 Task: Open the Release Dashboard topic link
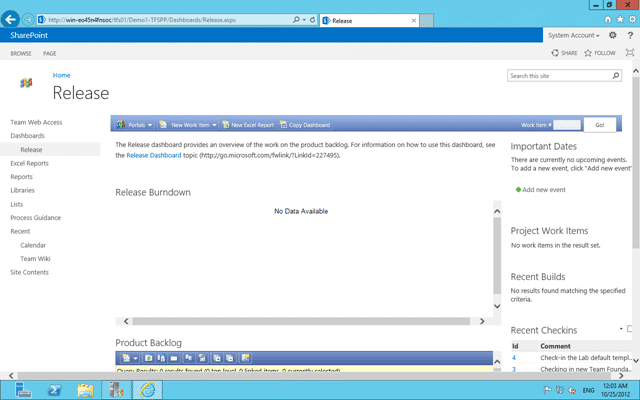pyautogui.click(x=154, y=155)
